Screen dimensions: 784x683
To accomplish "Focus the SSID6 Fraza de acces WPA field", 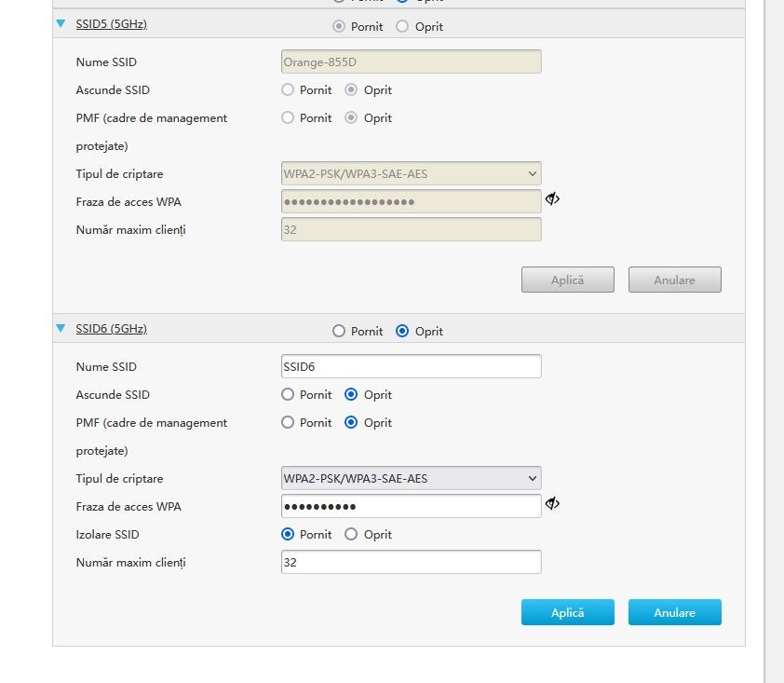I will 411,507.
